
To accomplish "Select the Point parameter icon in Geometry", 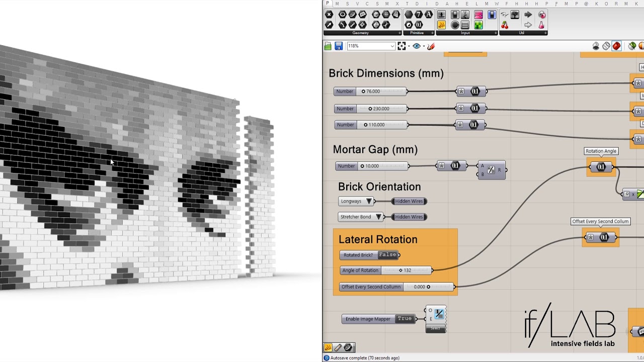I will tap(329, 15).
